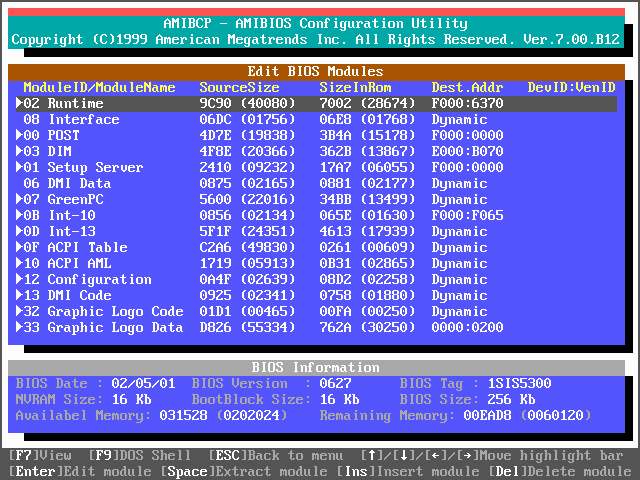Click the F9 DOS Shell shortcut
Image resolution: width=640 pixels, height=480 pixels.
coord(140,455)
